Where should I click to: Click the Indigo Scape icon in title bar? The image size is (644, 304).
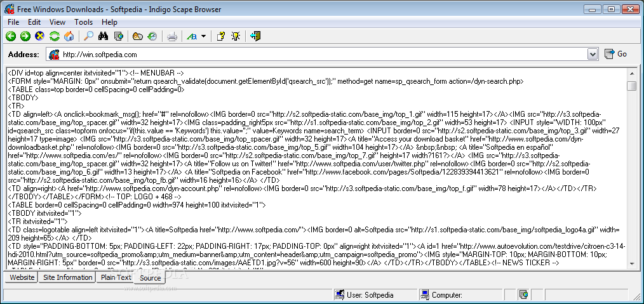9,10
